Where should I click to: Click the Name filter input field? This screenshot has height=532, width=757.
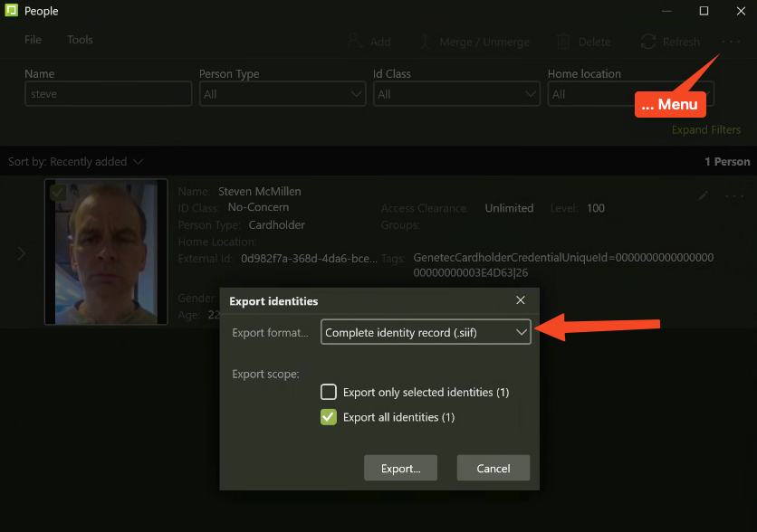coord(108,94)
